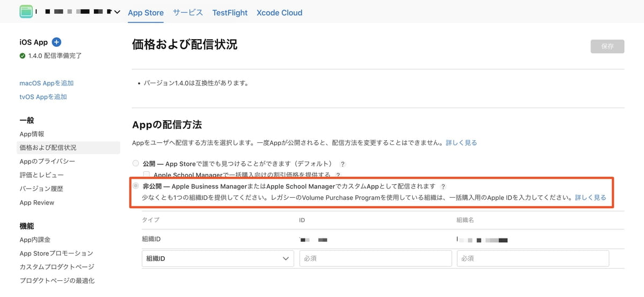Image resolution: width=644 pixels, height=297 pixels.
Task: Open カスタムプロダクトページ in the sidebar
Action: [57, 267]
